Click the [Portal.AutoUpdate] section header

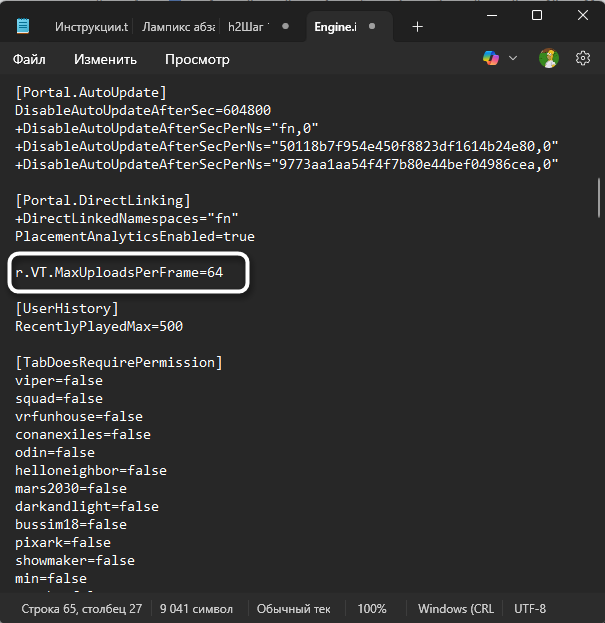[x=91, y=92]
